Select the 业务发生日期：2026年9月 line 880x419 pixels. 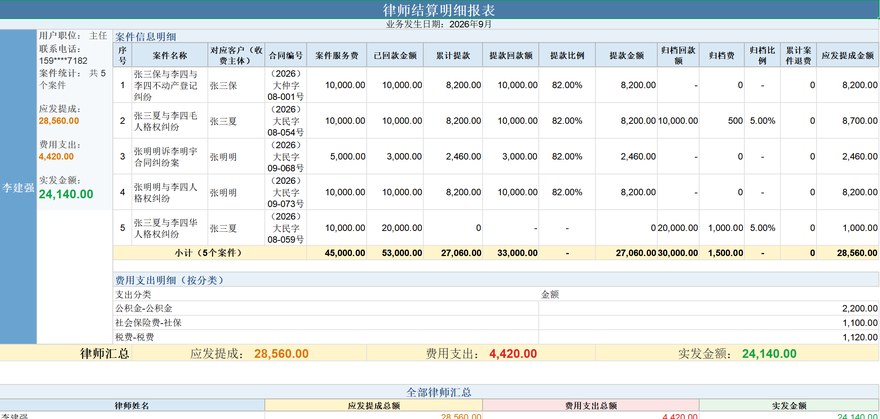point(439,24)
